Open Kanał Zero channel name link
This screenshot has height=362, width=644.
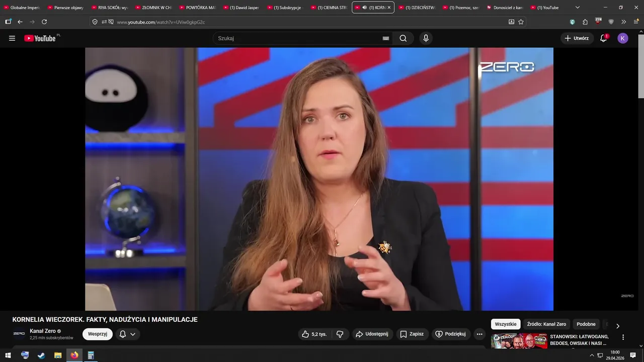click(43, 331)
